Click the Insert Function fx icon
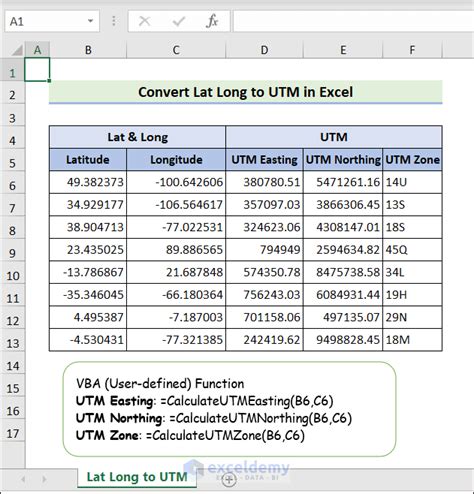This screenshot has width=474, height=494. point(212,21)
